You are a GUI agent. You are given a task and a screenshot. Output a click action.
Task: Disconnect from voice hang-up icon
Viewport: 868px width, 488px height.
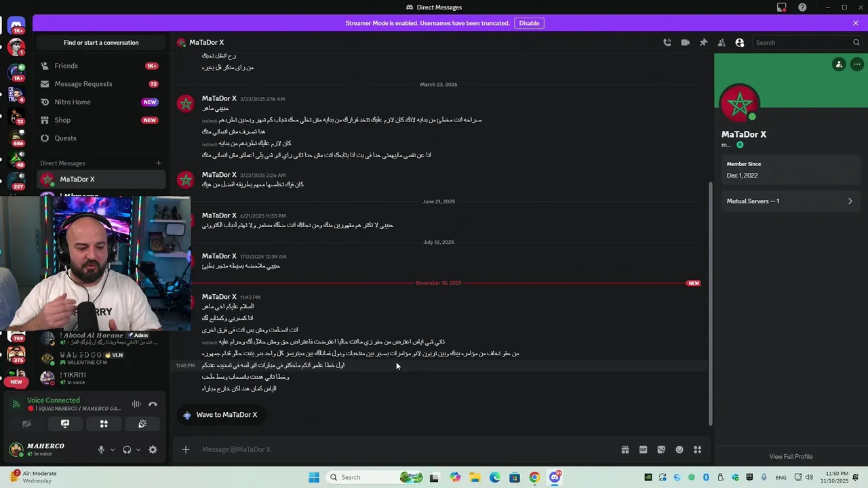point(153,404)
